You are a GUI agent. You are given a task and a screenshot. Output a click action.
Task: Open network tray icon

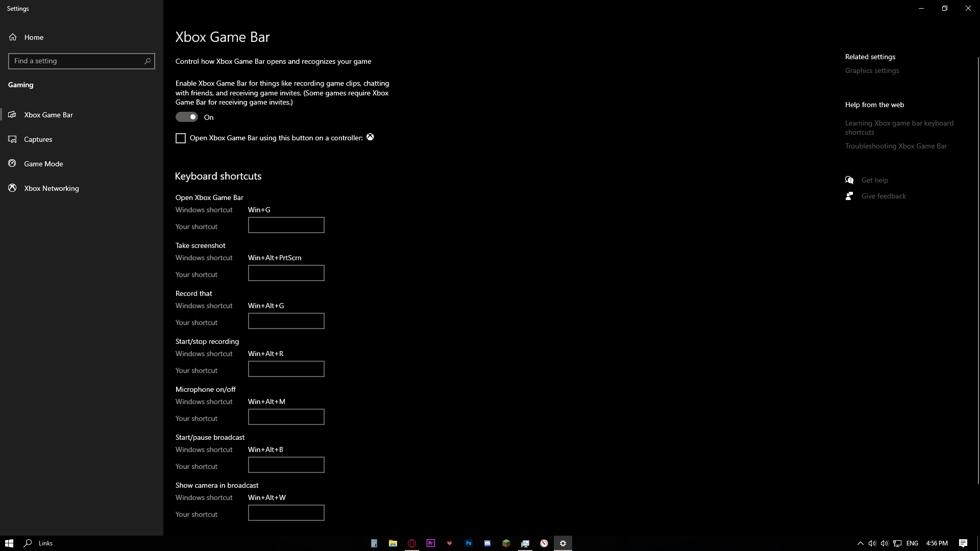[897, 543]
